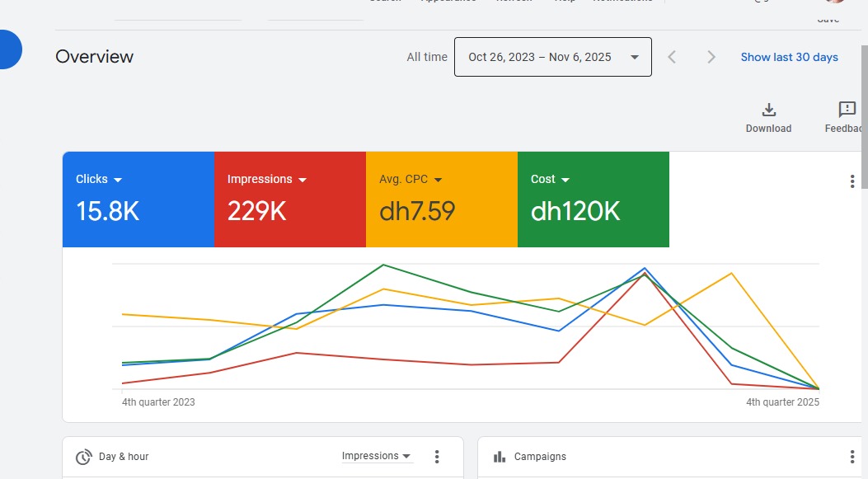This screenshot has width=868, height=479.
Task: Open the metrics chart three-dot menu
Action: pos(852,181)
